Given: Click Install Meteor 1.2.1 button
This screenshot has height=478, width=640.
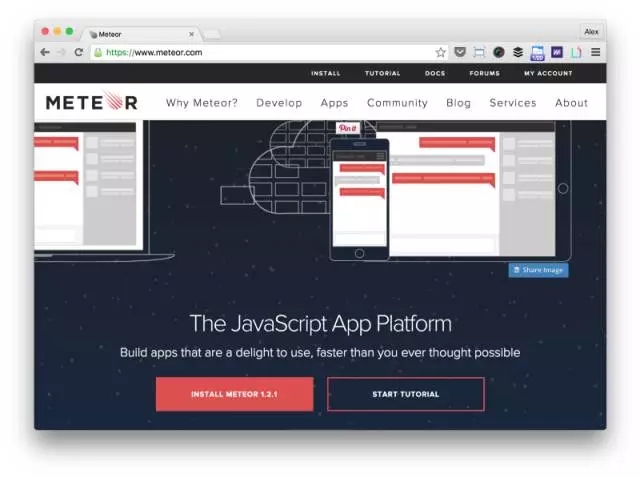Looking at the screenshot, I should pos(235,394).
